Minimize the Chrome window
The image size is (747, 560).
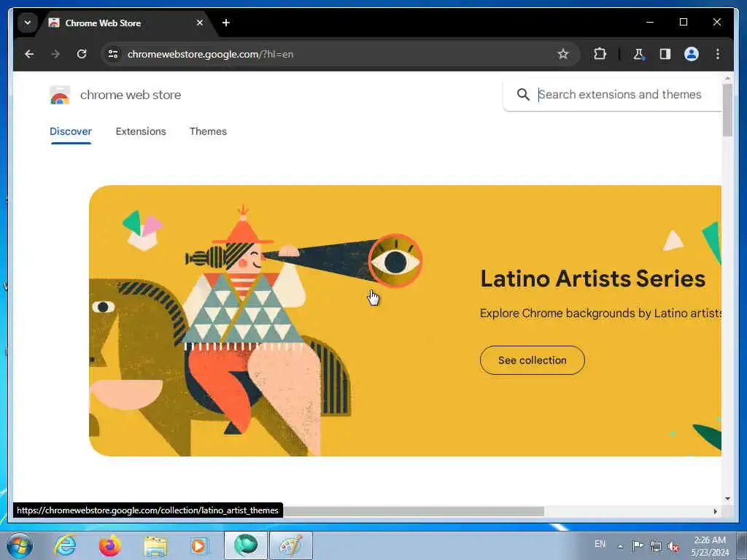point(650,23)
